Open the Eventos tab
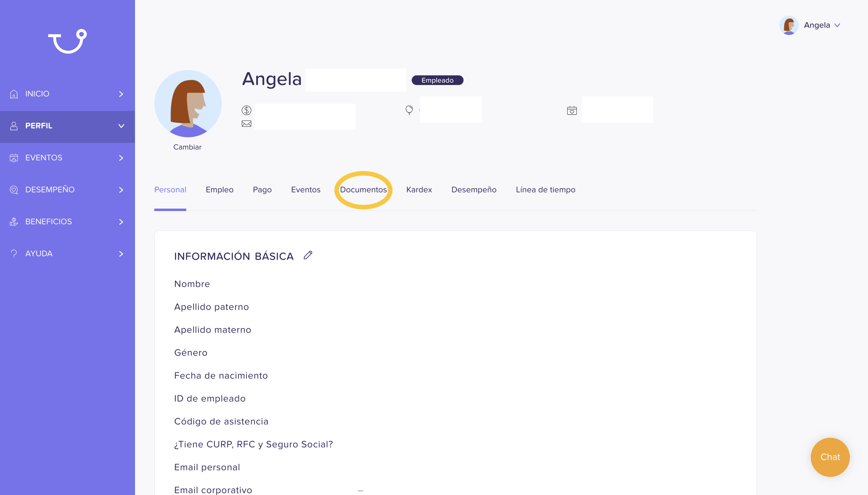The height and width of the screenshot is (495, 868). click(x=306, y=190)
